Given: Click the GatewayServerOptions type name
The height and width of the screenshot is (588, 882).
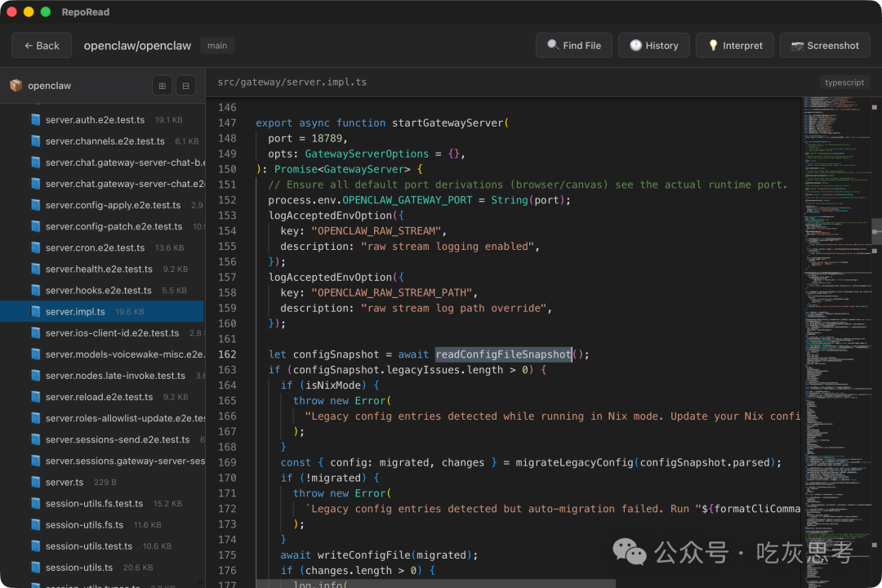Looking at the screenshot, I should pyautogui.click(x=367, y=154).
